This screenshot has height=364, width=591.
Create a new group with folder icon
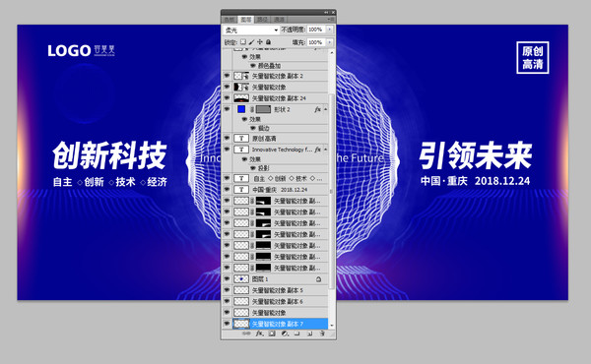[x=297, y=334]
